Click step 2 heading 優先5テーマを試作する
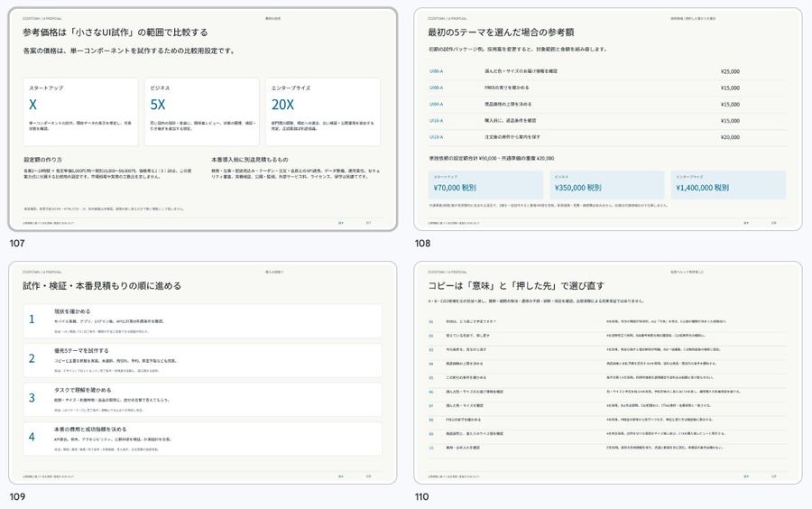The image size is (812, 509). point(81,350)
